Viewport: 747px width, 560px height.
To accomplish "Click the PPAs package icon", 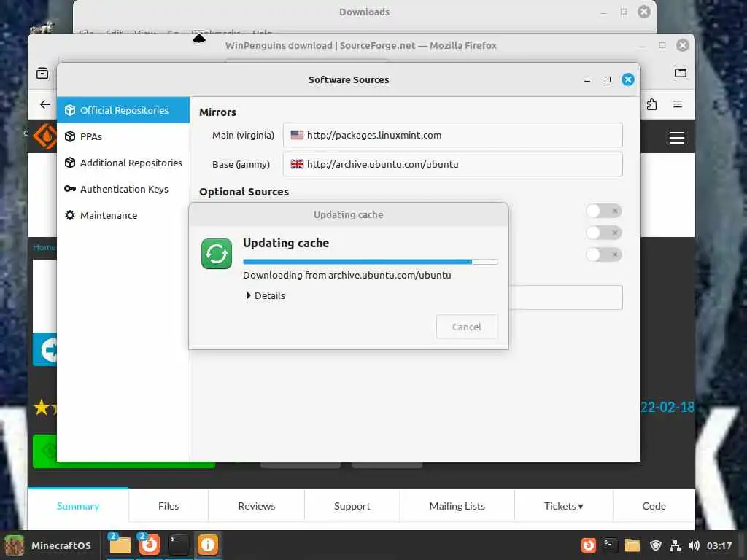I will click(70, 136).
